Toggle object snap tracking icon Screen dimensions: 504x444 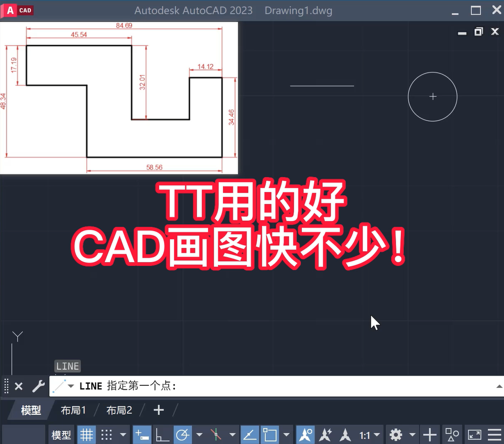[250, 435]
